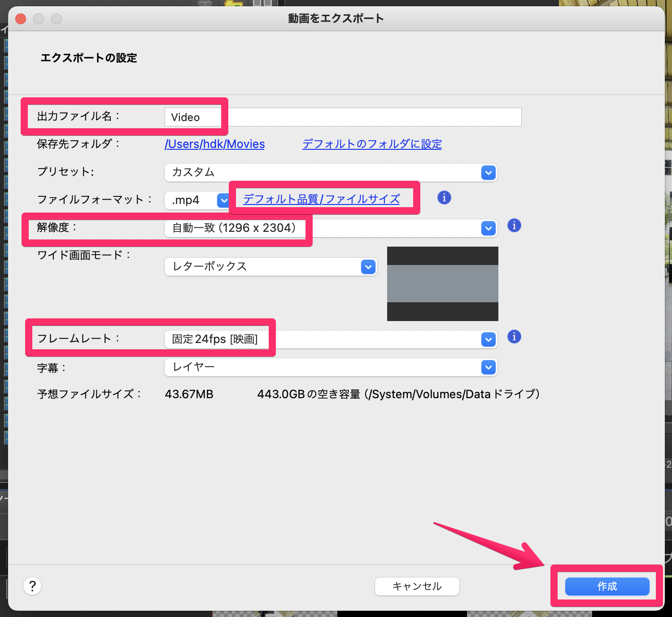The height and width of the screenshot is (617, 672).
Task: Click the chevron on the subtitles dropdown
Action: 488,367
